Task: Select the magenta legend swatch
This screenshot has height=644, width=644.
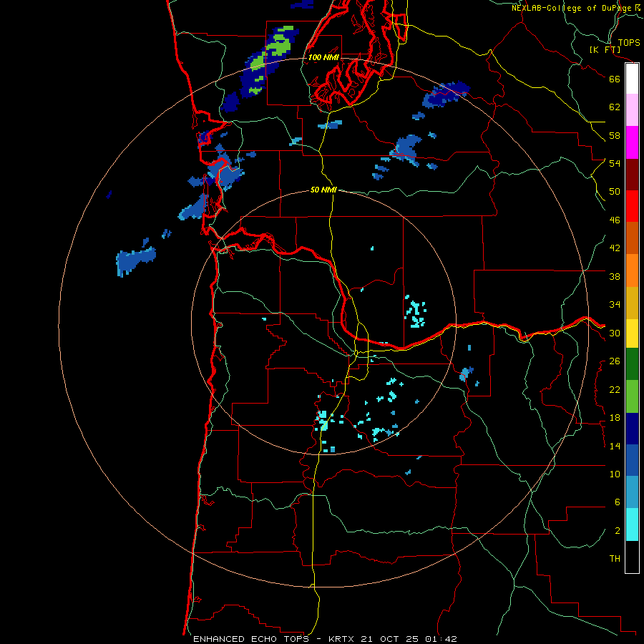Action: point(632,142)
